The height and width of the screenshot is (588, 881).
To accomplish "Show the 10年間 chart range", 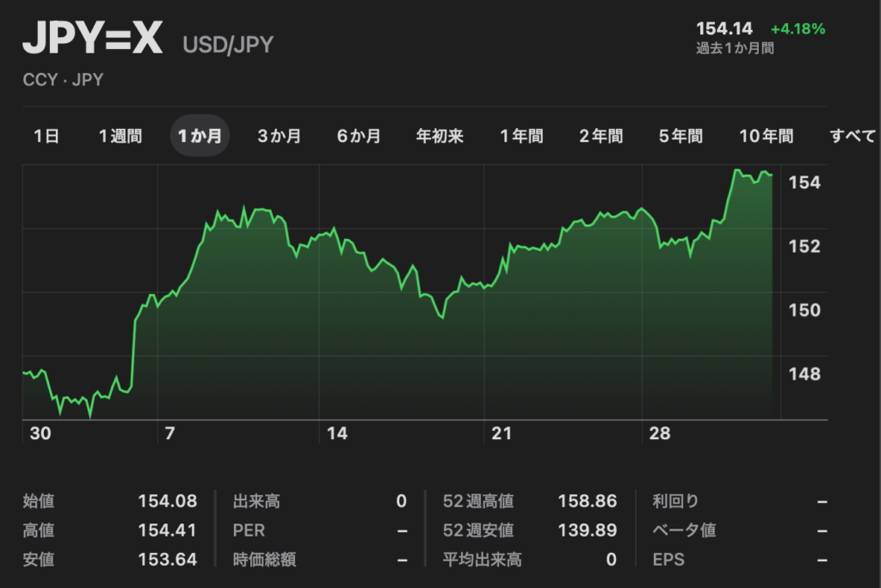I will [766, 136].
